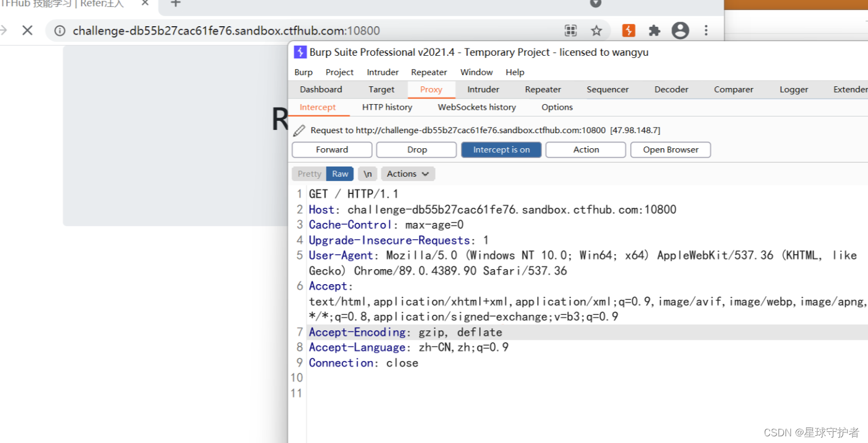Image resolution: width=868 pixels, height=443 pixels.
Task: Open the Chrome extensions puzzle icon
Action: coord(654,31)
